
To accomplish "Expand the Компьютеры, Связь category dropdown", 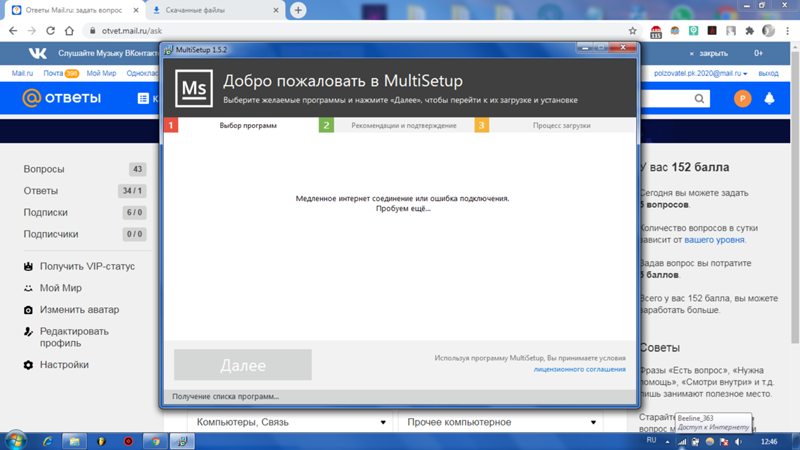I will [x=290, y=422].
